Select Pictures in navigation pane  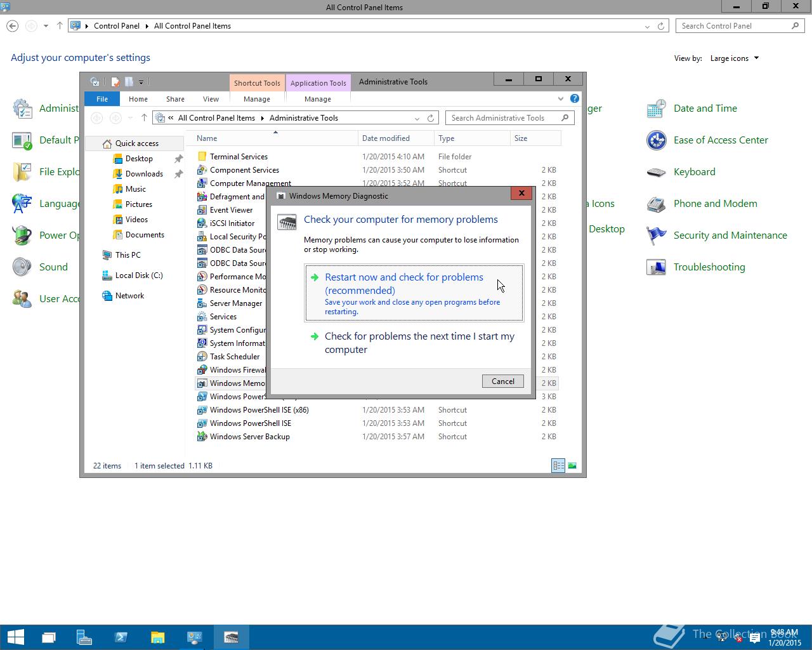point(138,204)
